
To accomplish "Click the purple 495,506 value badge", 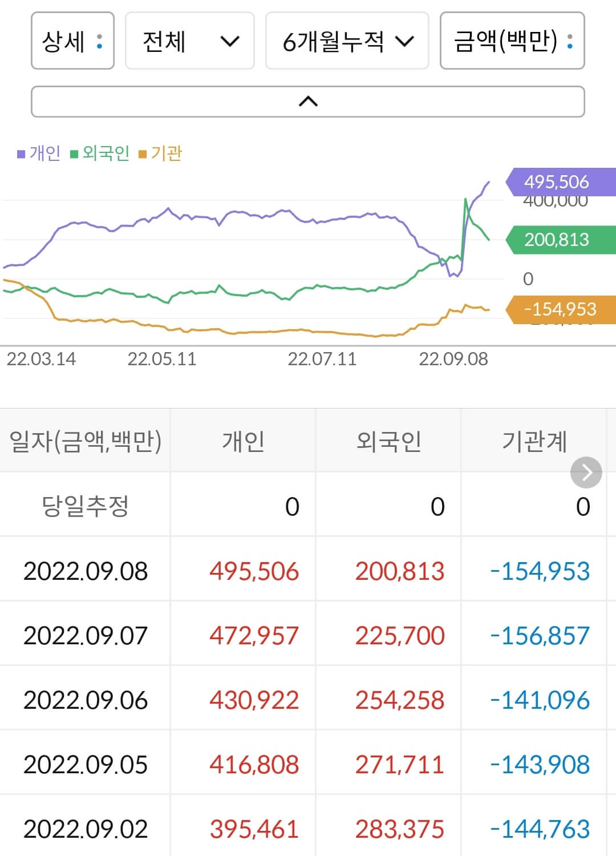I will click(556, 183).
